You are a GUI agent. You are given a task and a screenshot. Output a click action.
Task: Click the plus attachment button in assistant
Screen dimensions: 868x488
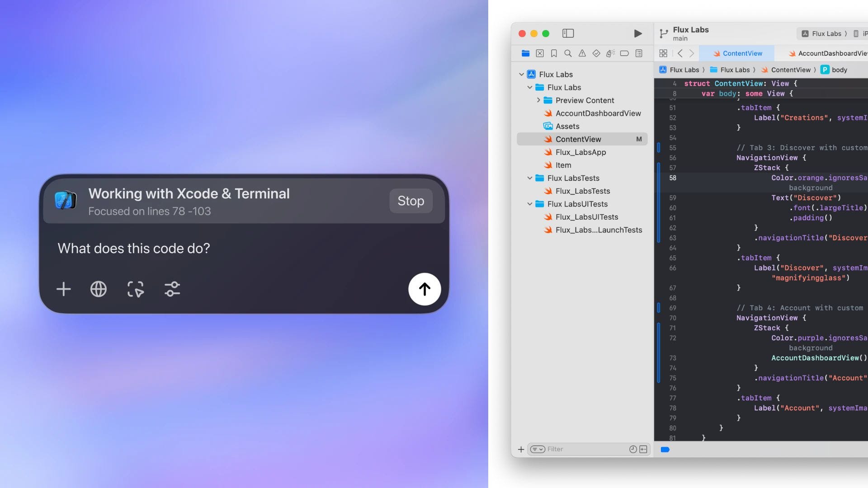tap(64, 289)
